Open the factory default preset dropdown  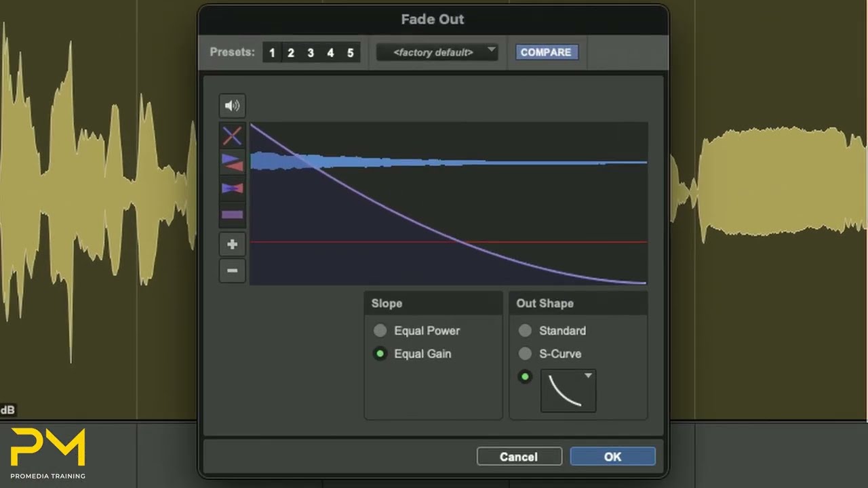(437, 52)
